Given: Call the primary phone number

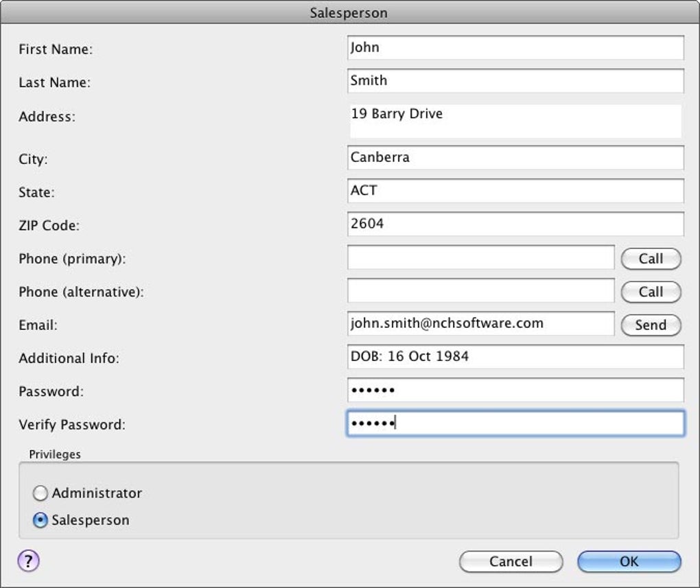Looking at the screenshot, I should 651,259.
